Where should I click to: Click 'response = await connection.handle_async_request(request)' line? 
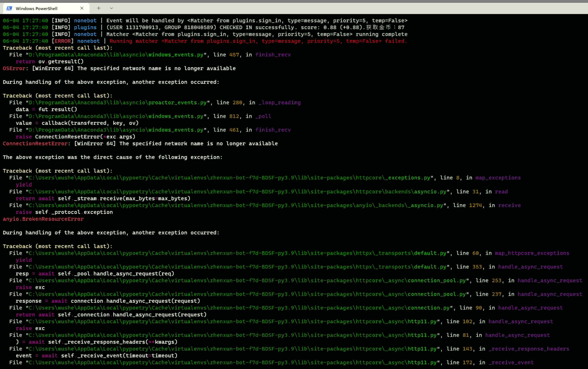[108, 301]
